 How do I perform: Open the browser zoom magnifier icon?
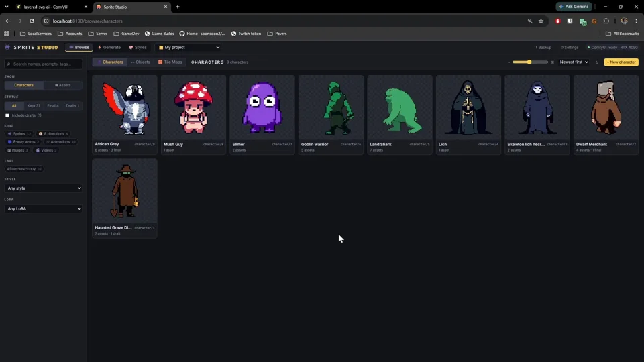pos(530,21)
